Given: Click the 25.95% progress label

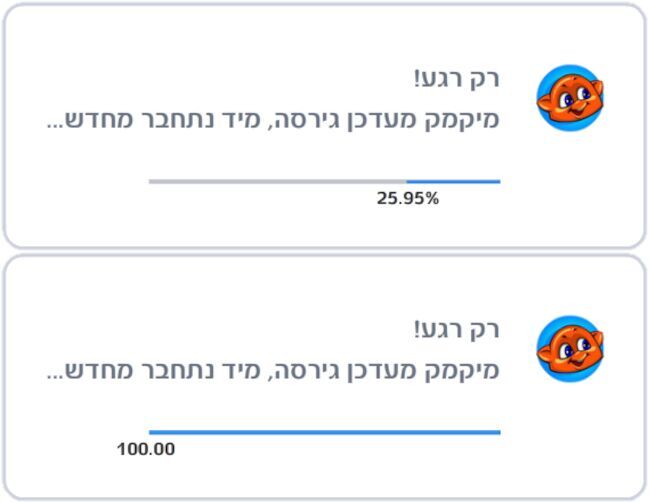Looking at the screenshot, I should coord(408,199).
